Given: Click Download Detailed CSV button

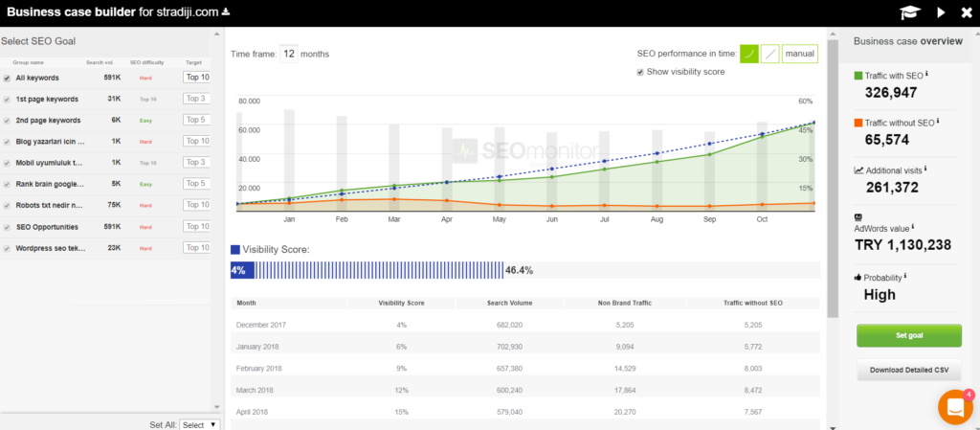Looking at the screenshot, I should point(909,370).
